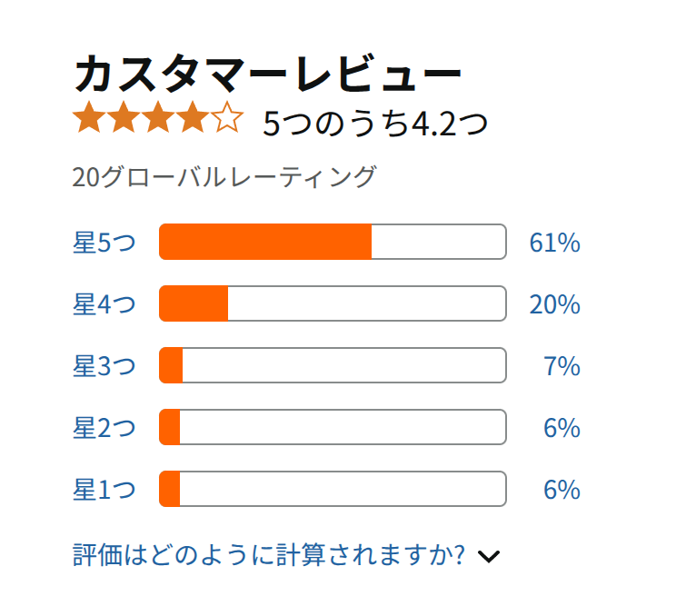Click the chevron beside the rating calculation question
Image resolution: width=696 pixels, height=616 pixels.
[x=489, y=556]
